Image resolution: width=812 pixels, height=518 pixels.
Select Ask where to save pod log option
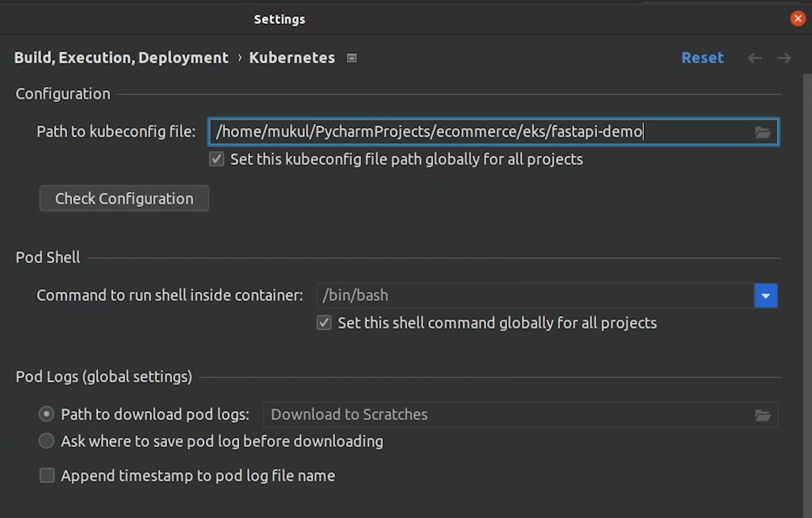click(47, 441)
